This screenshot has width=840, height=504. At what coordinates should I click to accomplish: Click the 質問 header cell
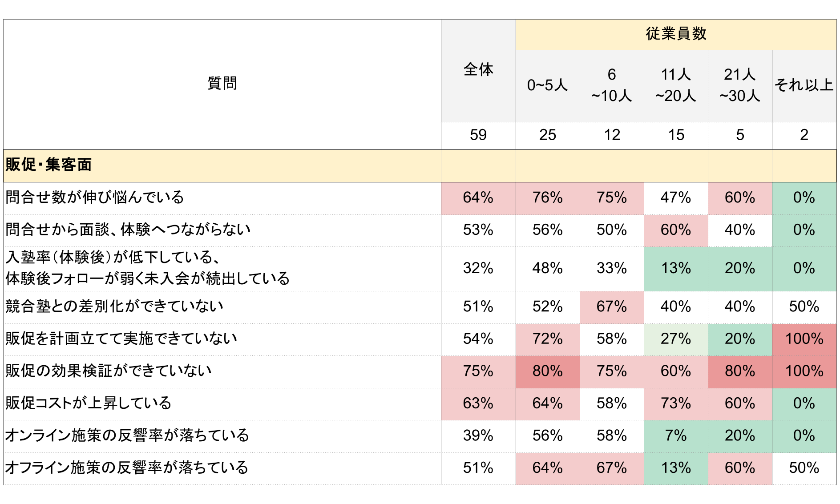tap(222, 83)
